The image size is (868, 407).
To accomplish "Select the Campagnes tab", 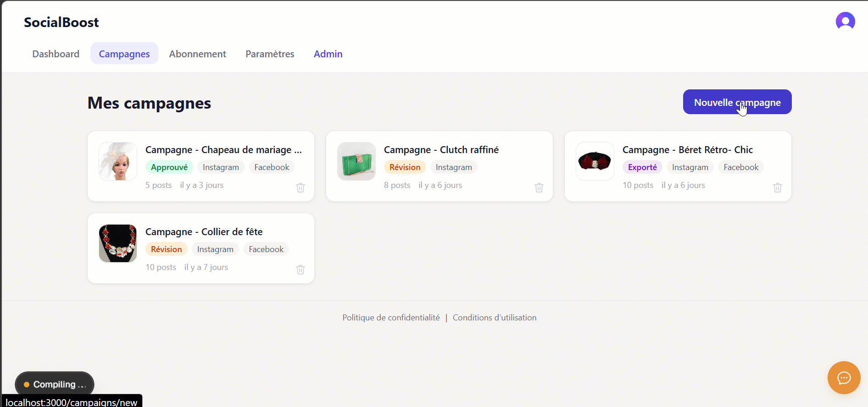I will pyautogui.click(x=124, y=54).
